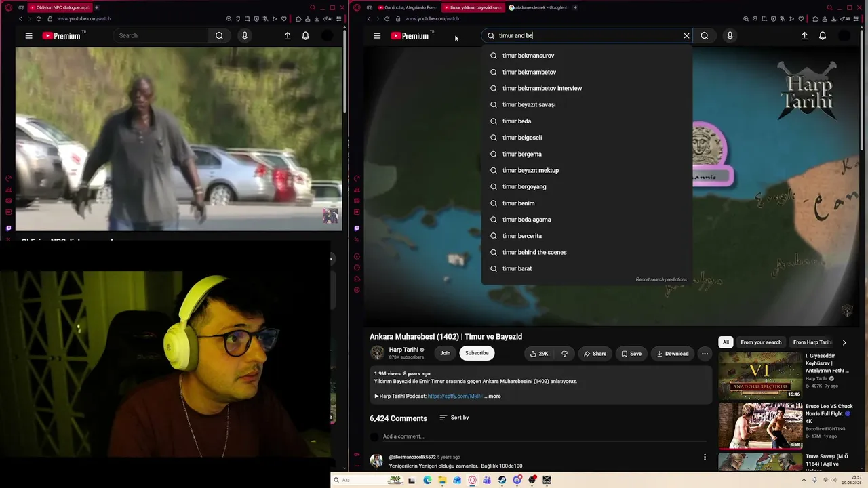Click into the 'timur and be' search box
This screenshot has width=868, height=488.
pos(587,36)
